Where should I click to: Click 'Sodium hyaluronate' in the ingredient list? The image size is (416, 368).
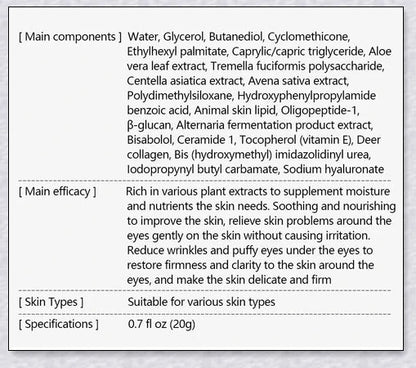click(x=333, y=169)
